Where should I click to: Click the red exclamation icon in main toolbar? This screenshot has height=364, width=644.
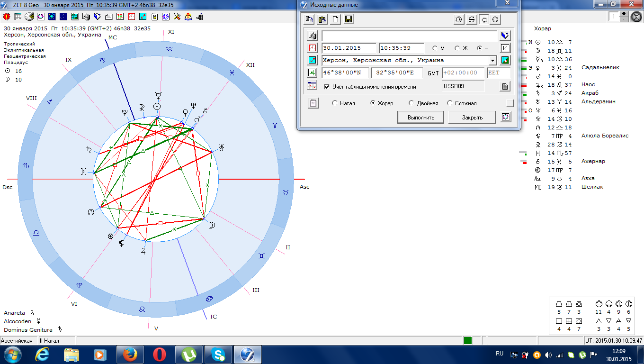tap(6, 17)
